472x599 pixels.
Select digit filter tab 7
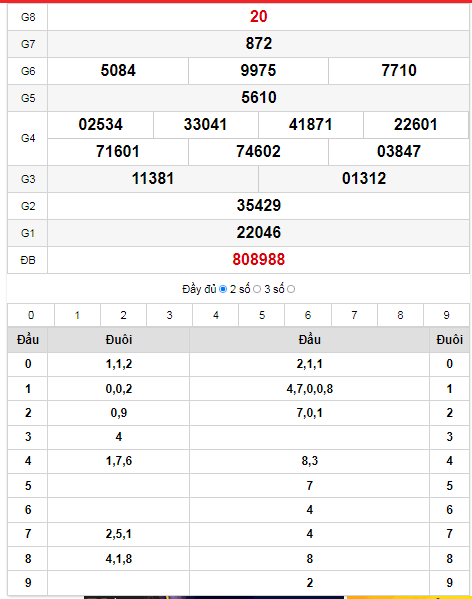click(x=354, y=315)
